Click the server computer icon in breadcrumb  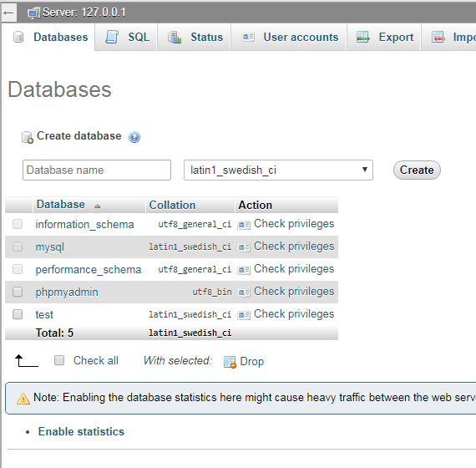[33, 13]
